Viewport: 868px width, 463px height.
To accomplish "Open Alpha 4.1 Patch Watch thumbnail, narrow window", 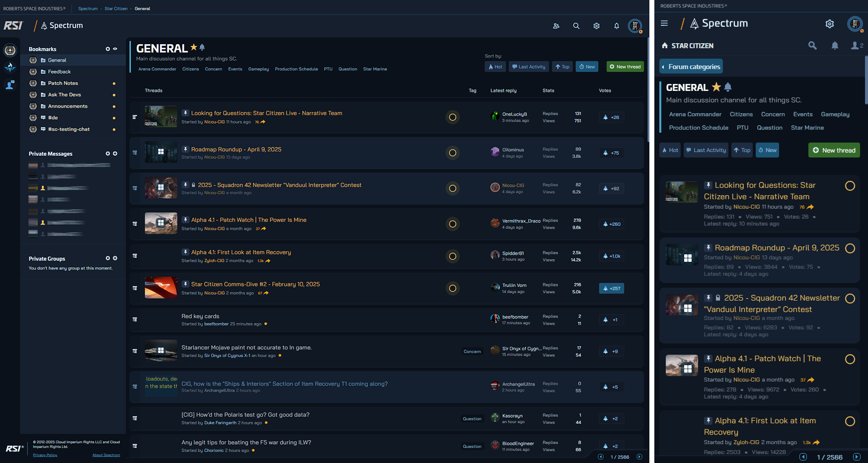I will 682,366.
